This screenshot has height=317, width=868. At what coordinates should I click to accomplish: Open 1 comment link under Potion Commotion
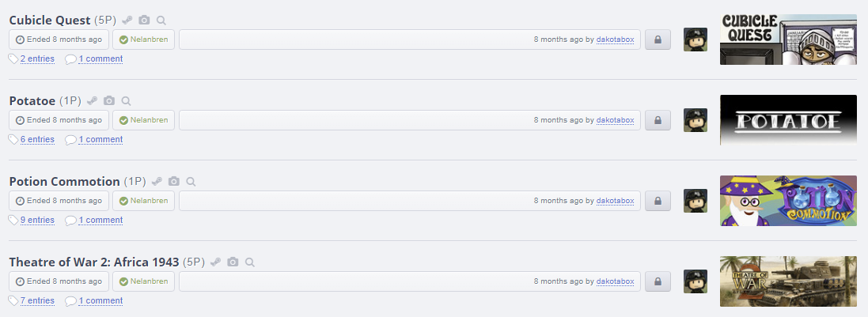coord(100,221)
